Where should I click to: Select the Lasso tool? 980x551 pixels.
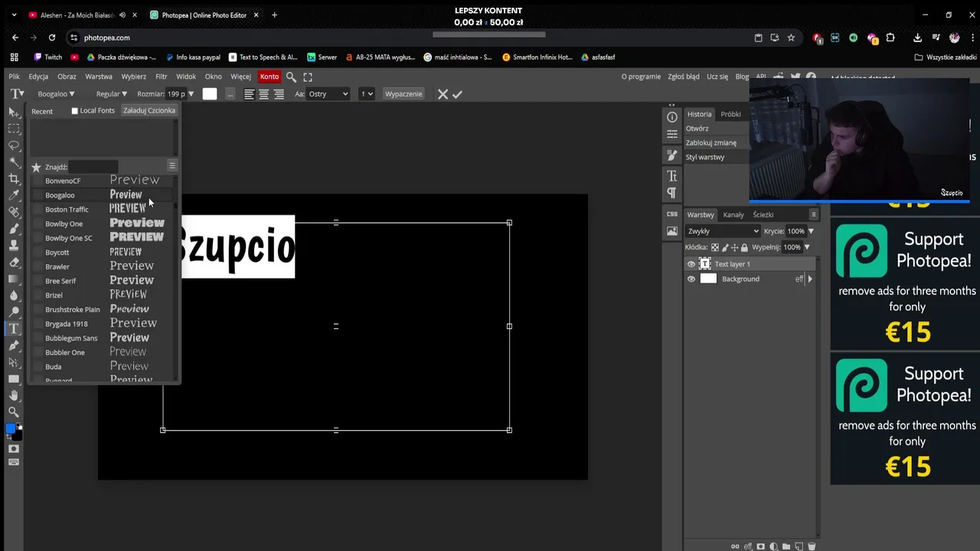tap(14, 145)
